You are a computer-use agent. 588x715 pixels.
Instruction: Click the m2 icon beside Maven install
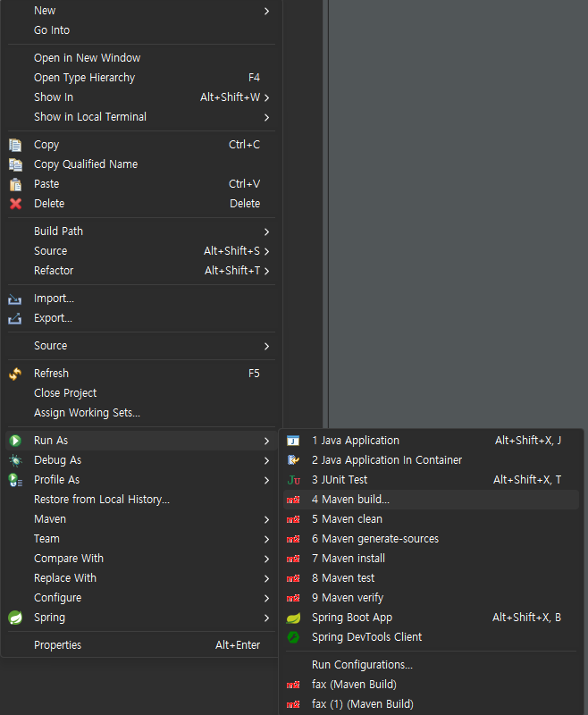pos(293,559)
